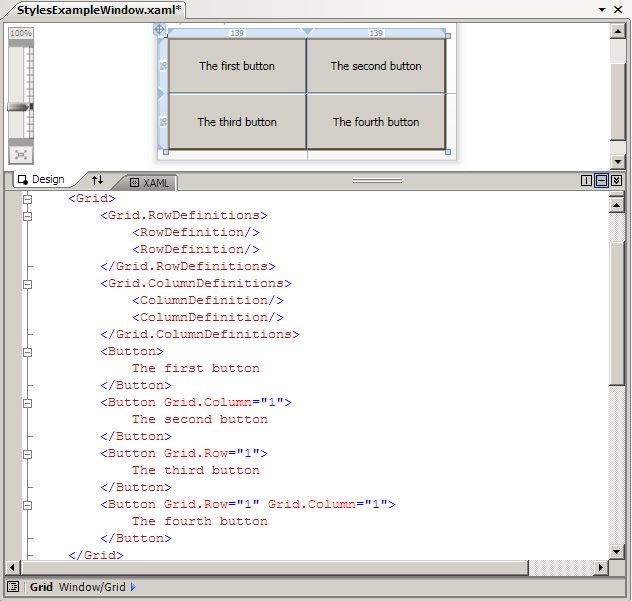Click The second button in designer

pos(376,66)
